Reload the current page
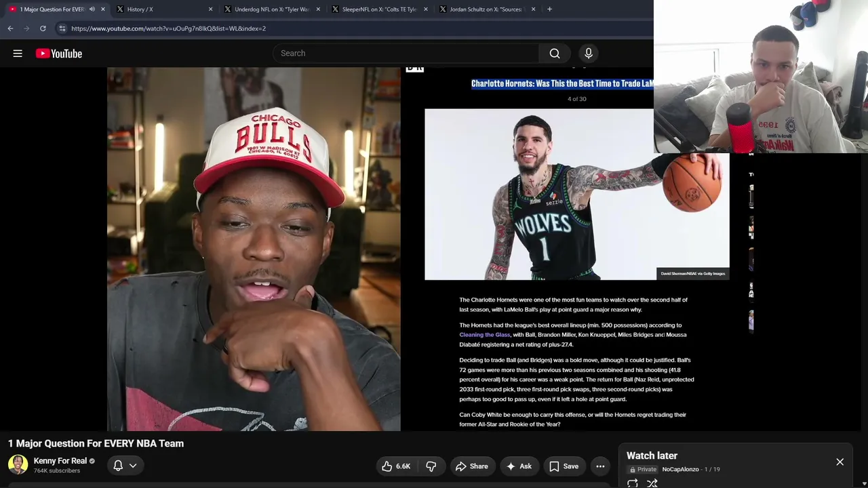 pyautogui.click(x=43, y=28)
